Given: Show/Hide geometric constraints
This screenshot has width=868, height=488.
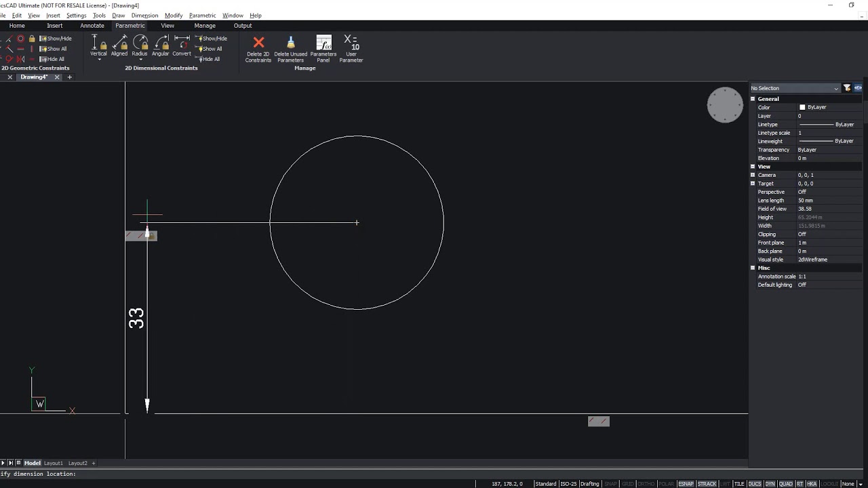Looking at the screenshot, I should coord(56,39).
